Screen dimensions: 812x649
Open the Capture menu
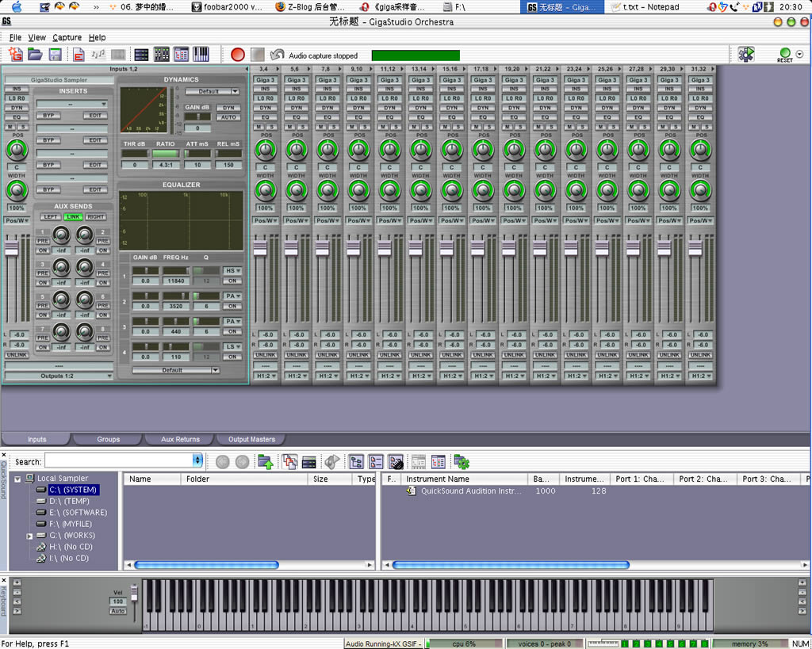67,37
